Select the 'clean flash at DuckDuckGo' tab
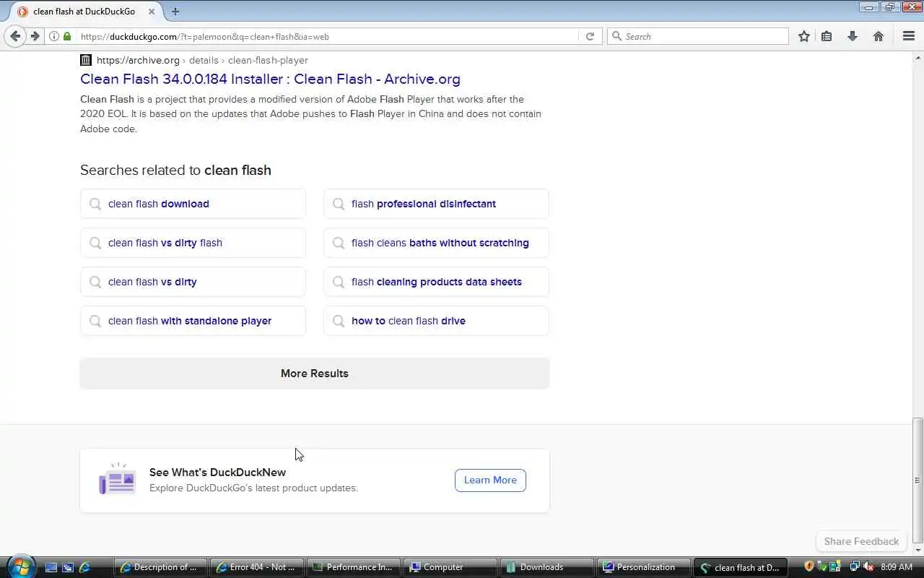The height and width of the screenshot is (578, 924). point(84,12)
